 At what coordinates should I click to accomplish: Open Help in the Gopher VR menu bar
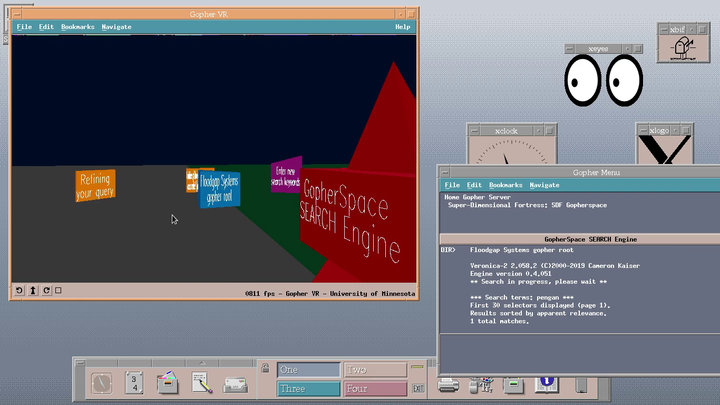coord(403,27)
